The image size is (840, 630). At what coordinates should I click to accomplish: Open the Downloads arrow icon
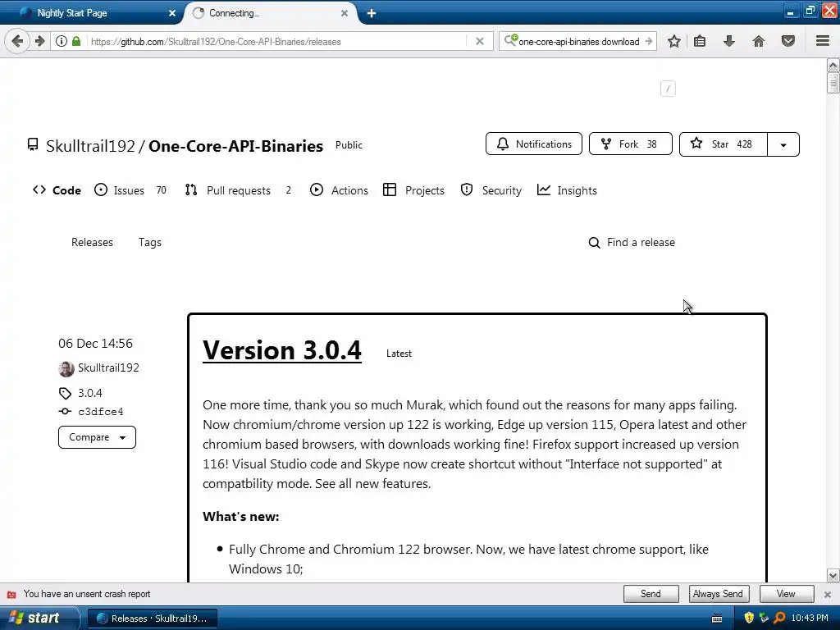[729, 41]
